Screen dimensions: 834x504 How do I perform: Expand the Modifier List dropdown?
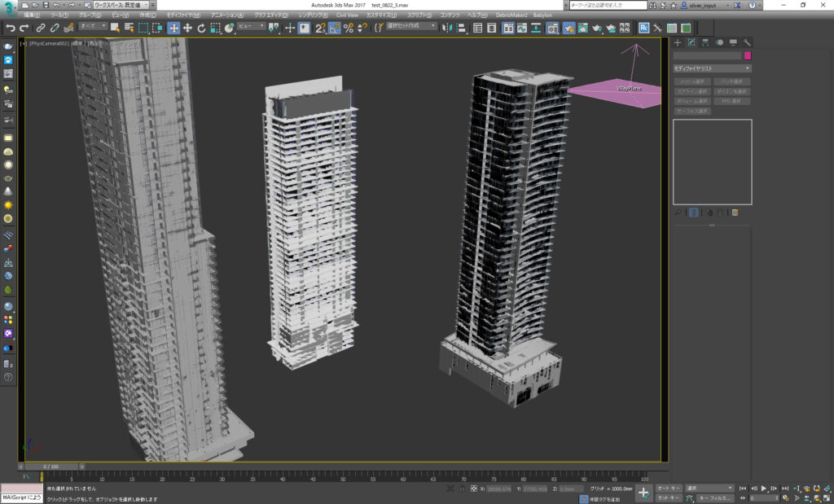tap(712, 68)
